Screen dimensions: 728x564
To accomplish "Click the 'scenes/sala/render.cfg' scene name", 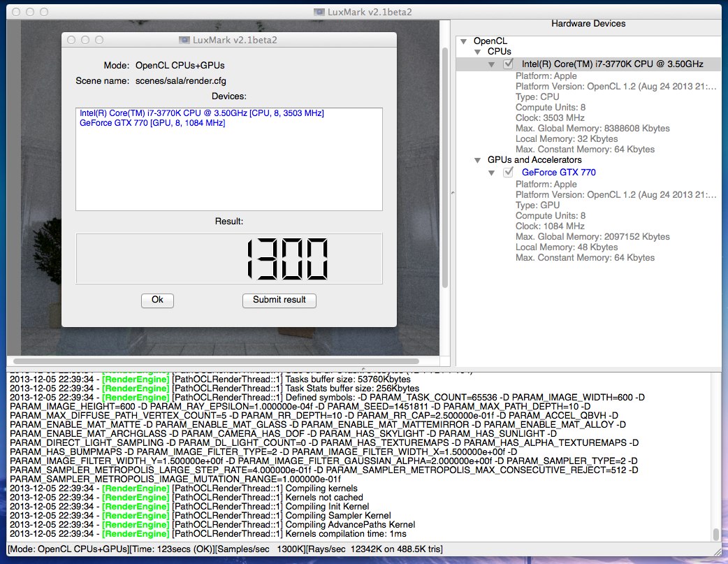I will click(x=181, y=81).
